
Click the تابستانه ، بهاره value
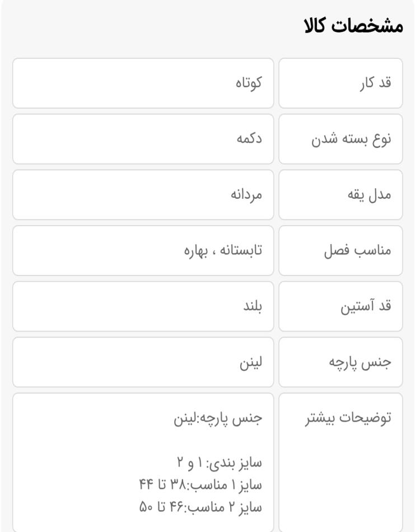click(223, 251)
